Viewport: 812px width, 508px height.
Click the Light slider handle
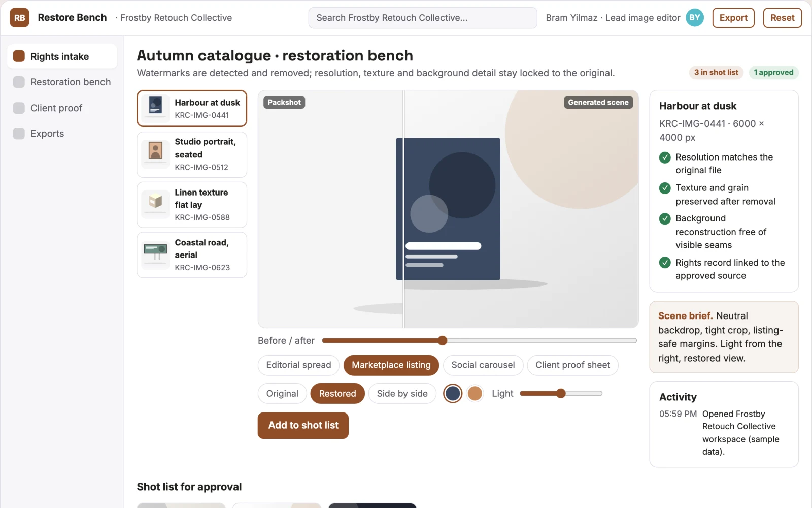[x=561, y=393]
